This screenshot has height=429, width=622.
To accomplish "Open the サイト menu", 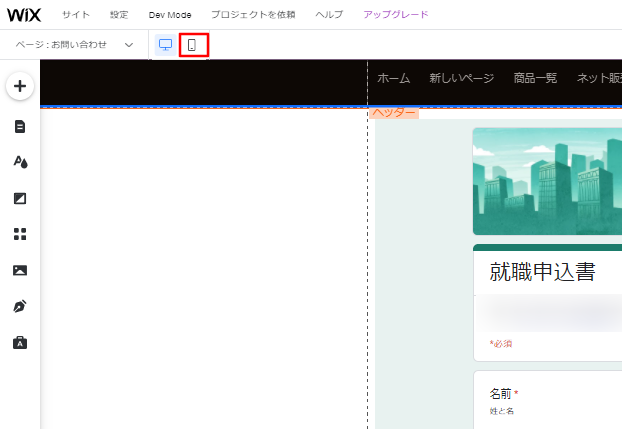I will click(76, 15).
